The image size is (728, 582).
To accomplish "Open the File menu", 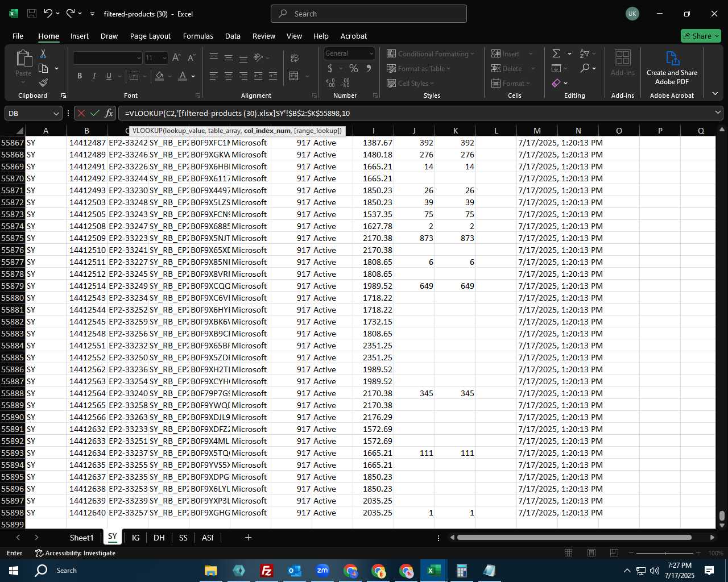I will pos(18,36).
